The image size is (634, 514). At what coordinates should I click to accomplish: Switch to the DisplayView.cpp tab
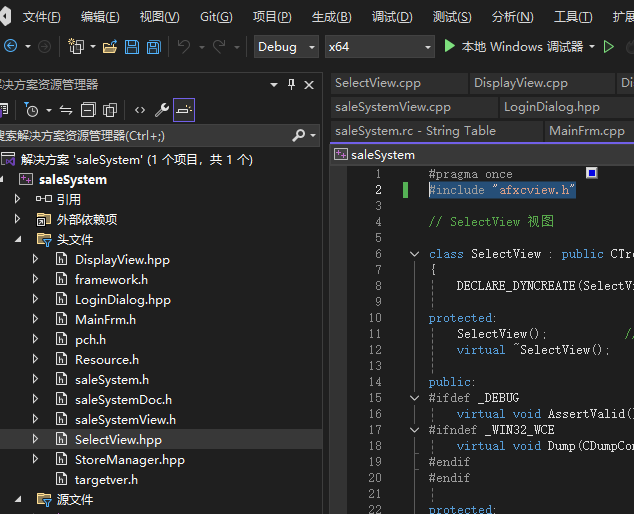pos(520,83)
